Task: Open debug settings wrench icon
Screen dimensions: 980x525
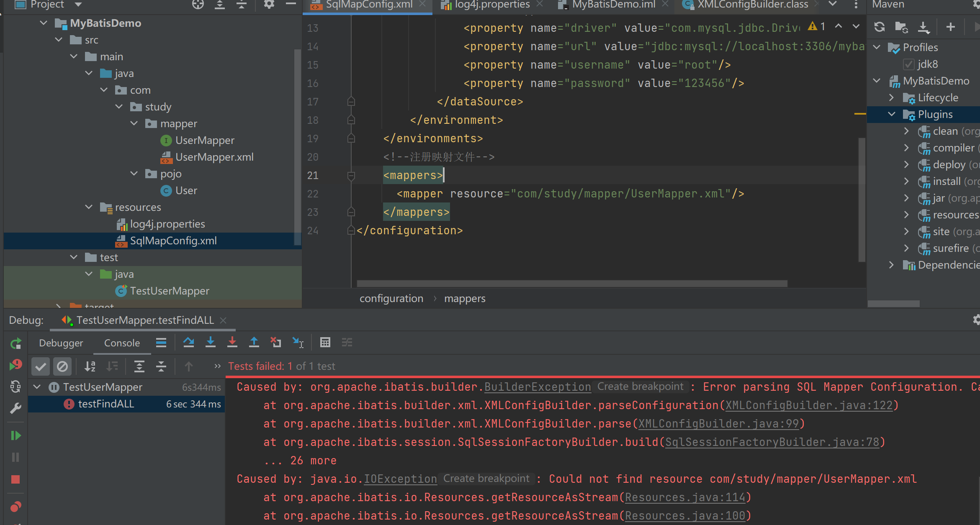Action: click(x=16, y=408)
